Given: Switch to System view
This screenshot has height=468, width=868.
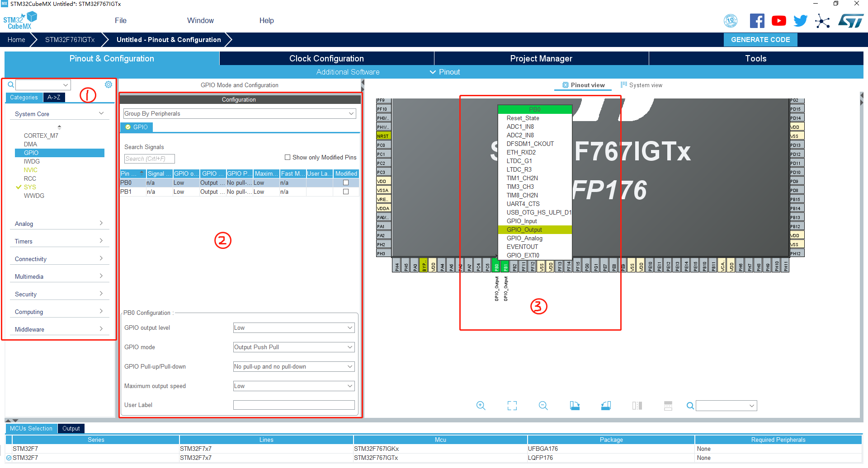Looking at the screenshot, I should [642, 85].
